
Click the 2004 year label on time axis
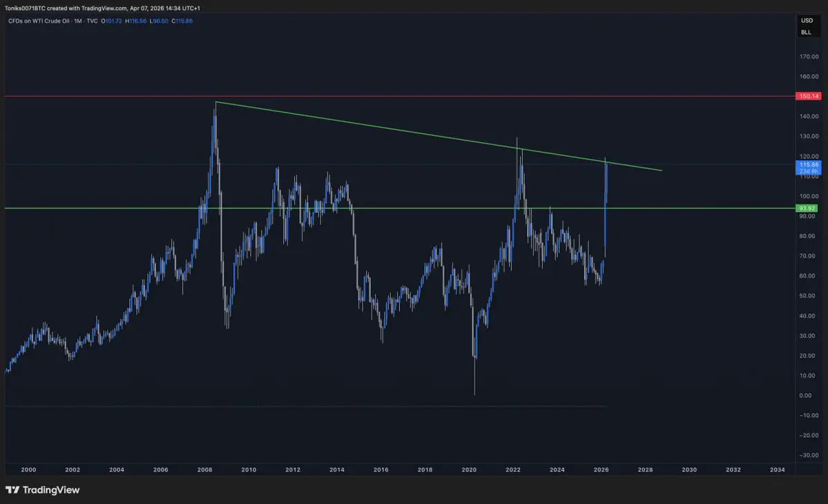[x=117, y=469]
